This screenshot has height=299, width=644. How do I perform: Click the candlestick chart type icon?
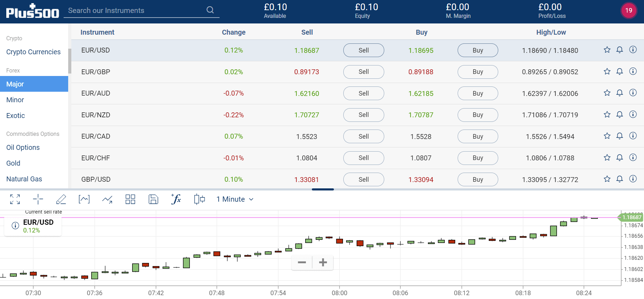click(199, 199)
